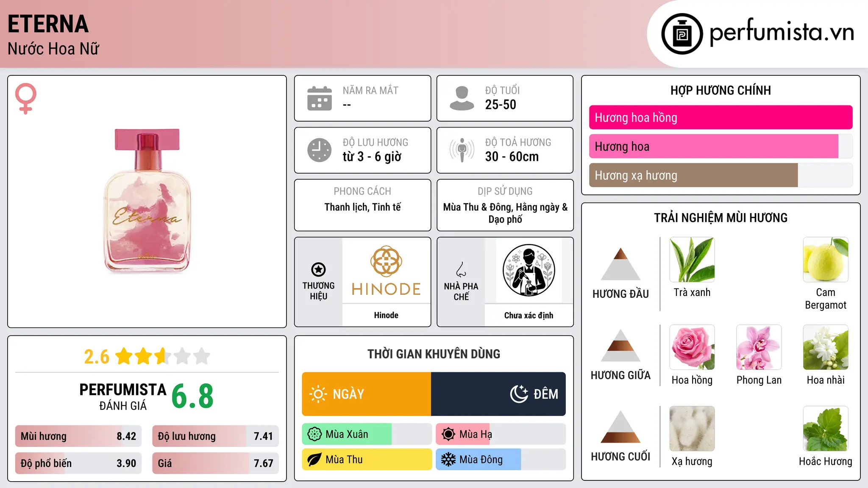Click the clock icon beside Độ lưu hương
This screenshot has width=868, height=488.
(x=320, y=150)
